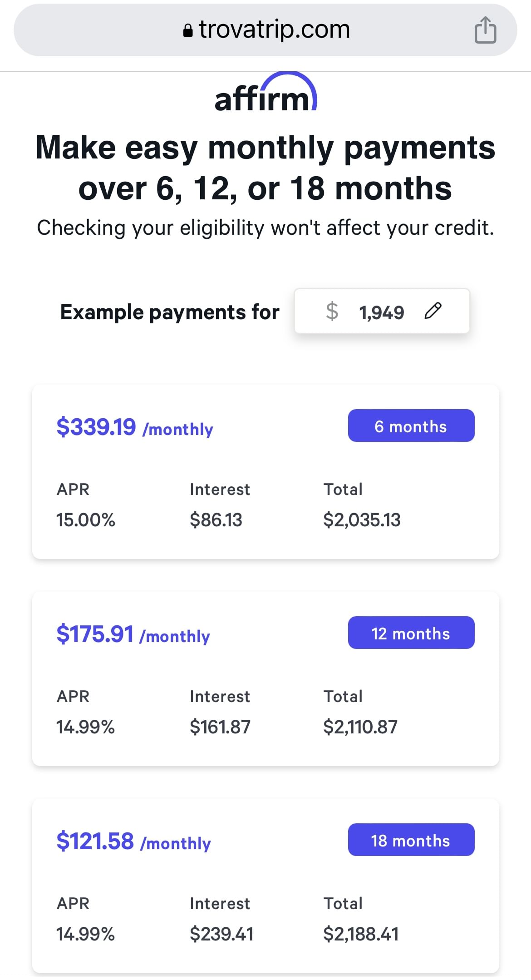The image size is (531, 980).
Task: Select the 12 months plan button
Action: coord(411,633)
